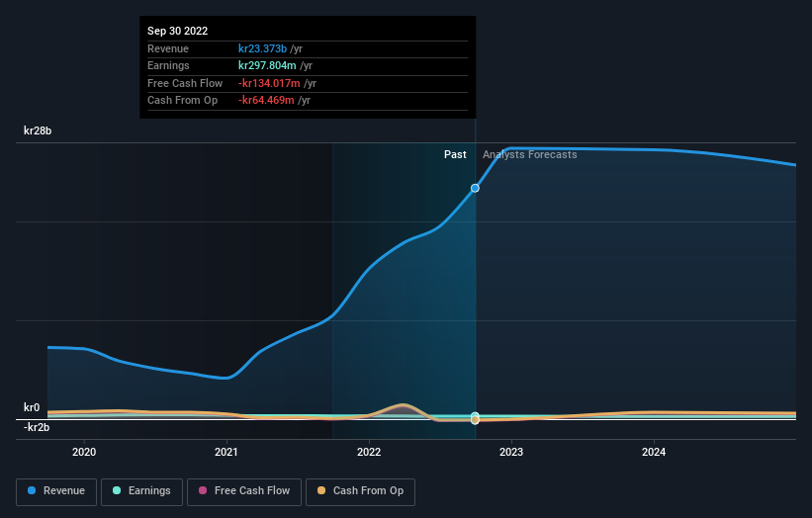Toggle the Revenue legend series
This screenshot has width=812, height=518.
click(x=56, y=491)
